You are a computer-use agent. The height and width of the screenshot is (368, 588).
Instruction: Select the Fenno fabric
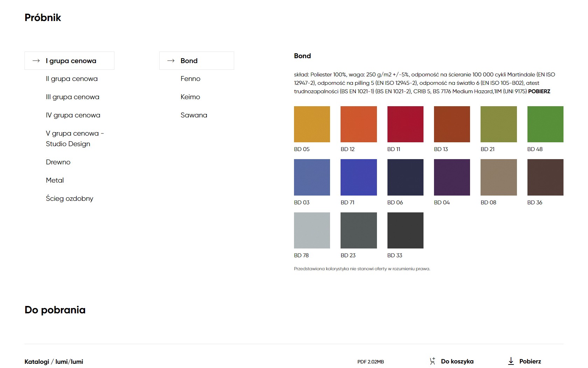click(x=190, y=79)
